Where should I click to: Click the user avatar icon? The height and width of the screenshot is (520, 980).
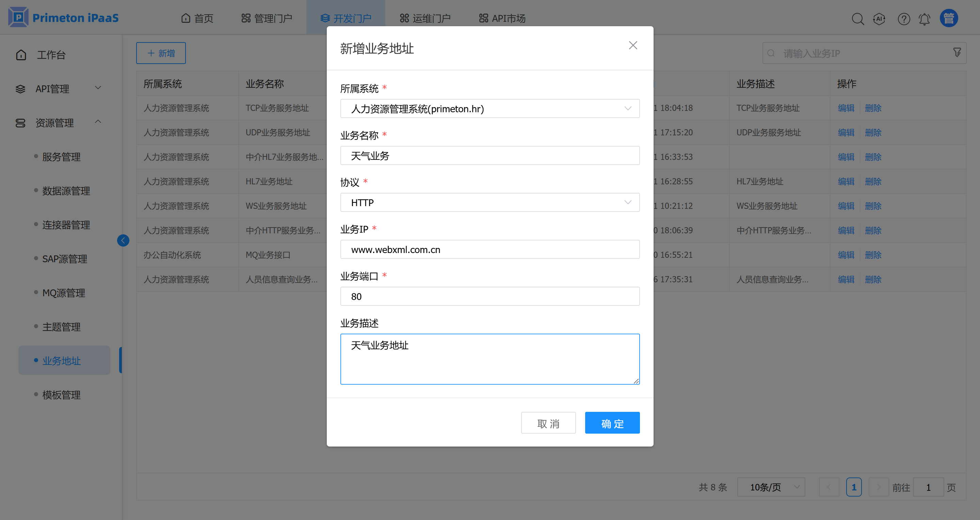[949, 18]
